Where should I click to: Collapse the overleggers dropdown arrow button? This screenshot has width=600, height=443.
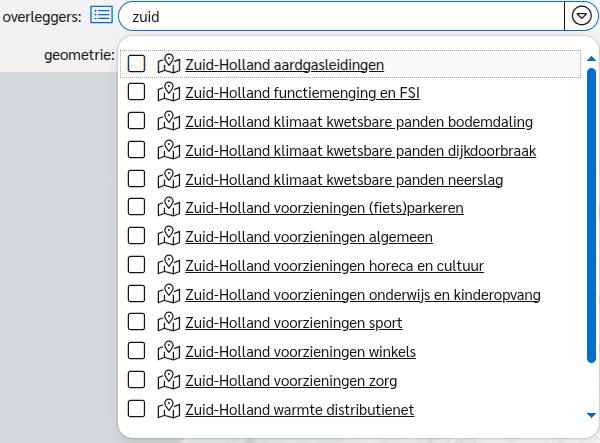coord(581,16)
